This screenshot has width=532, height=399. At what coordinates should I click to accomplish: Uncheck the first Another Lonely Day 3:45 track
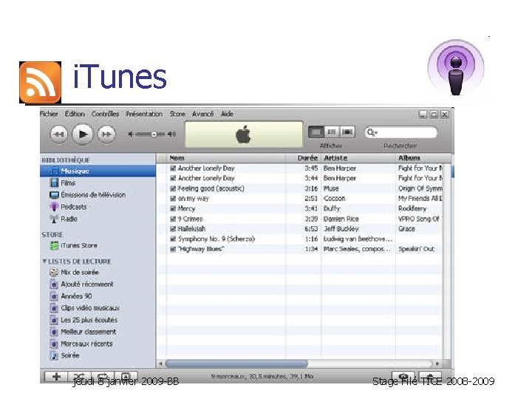(x=173, y=168)
